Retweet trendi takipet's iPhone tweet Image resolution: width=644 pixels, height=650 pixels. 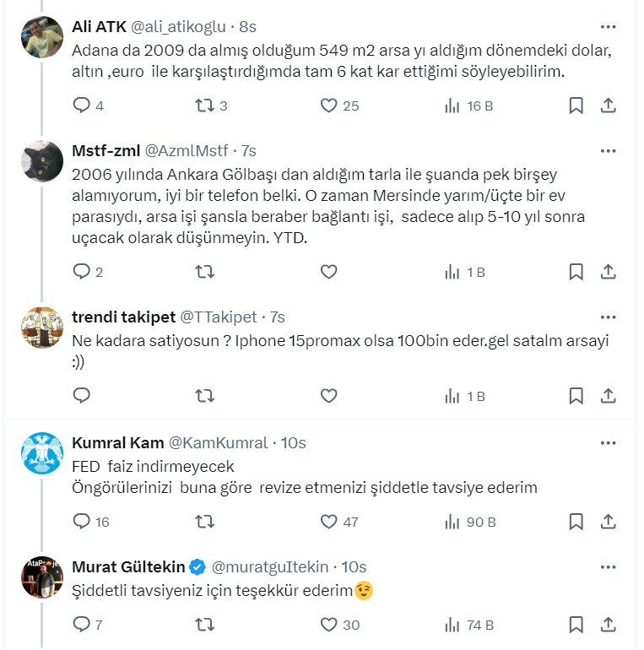point(205,395)
